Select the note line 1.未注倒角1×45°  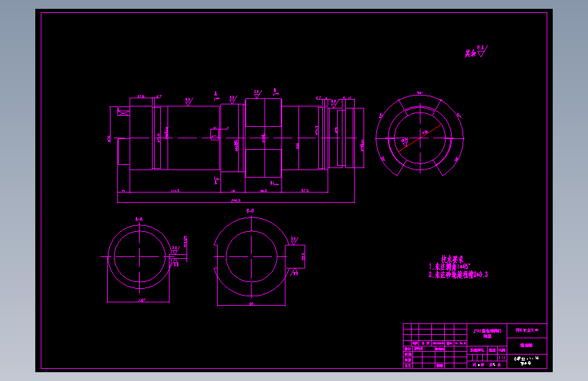[449, 266]
